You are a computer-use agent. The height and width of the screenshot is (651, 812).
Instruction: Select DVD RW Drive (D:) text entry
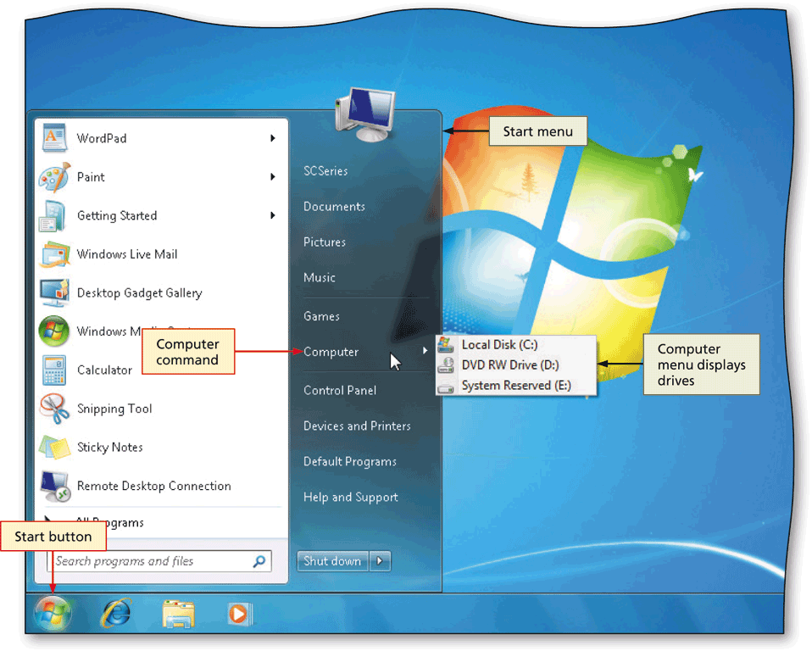(510, 365)
